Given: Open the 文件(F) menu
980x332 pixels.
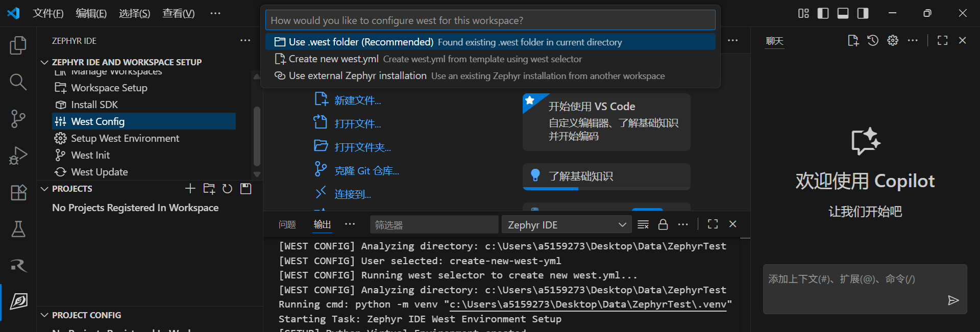Looking at the screenshot, I should (x=48, y=13).
